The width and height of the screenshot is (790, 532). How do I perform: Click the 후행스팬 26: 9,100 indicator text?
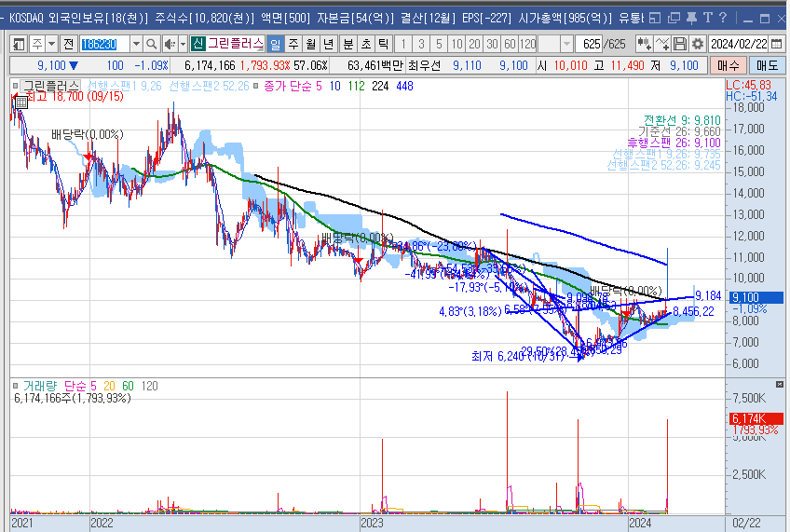click(674, 143)
